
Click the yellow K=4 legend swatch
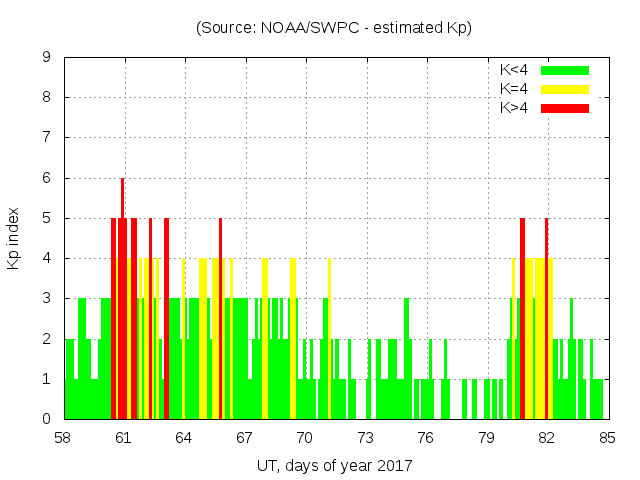(x=565, y=89)
